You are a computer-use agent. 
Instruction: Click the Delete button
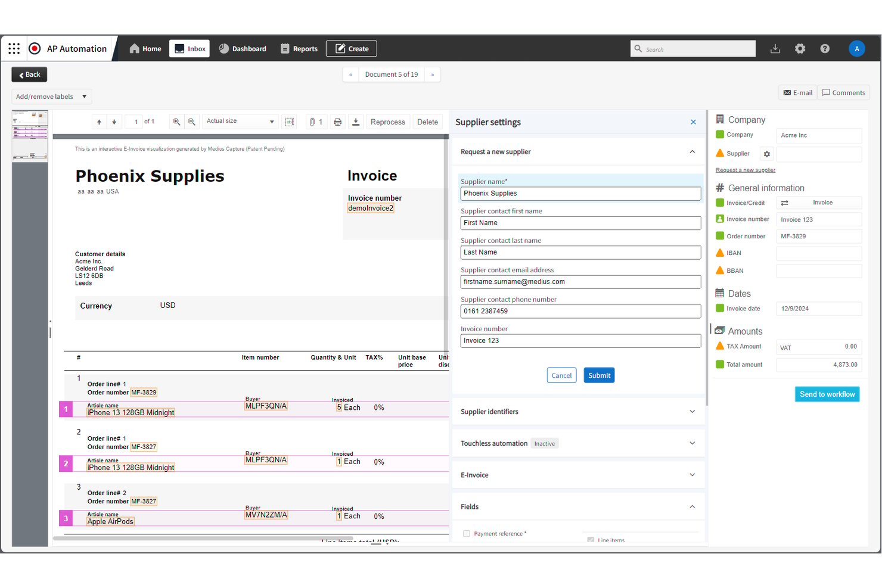click(x=427, y=122)
